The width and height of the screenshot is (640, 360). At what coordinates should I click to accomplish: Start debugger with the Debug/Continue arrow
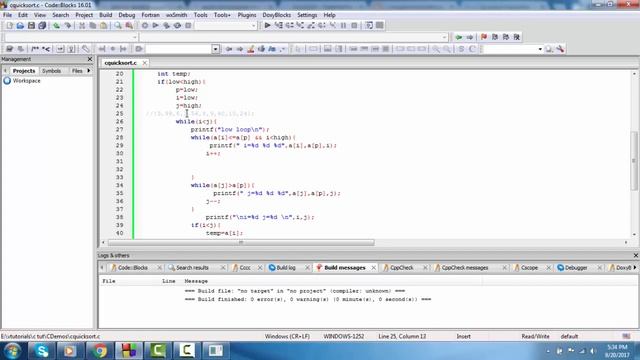tap(267, 25)
